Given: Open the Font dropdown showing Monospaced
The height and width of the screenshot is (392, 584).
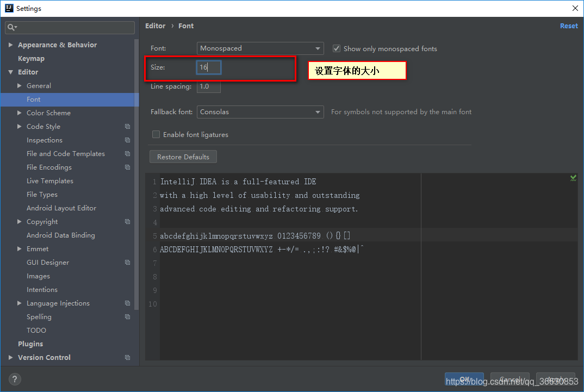Looking at the screenshot, I should pos(260,48).
